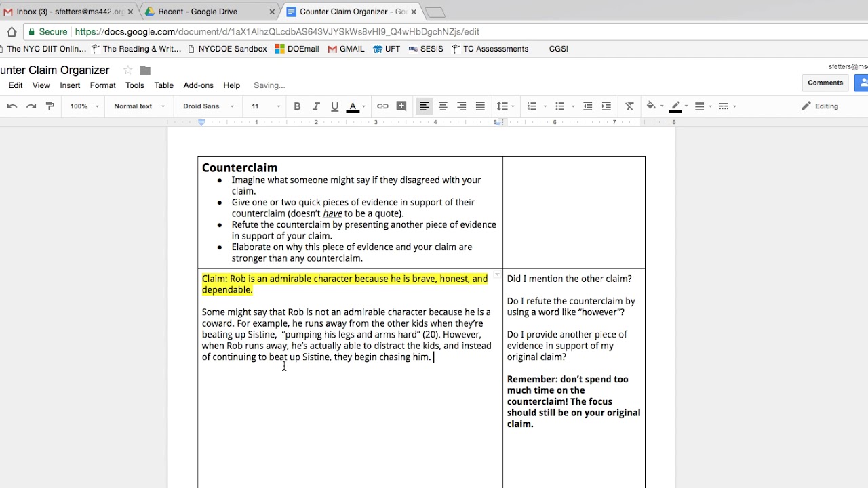The width and height of the screenshot is (868, 488).
Task: Open the View menu
Action: 41,85
